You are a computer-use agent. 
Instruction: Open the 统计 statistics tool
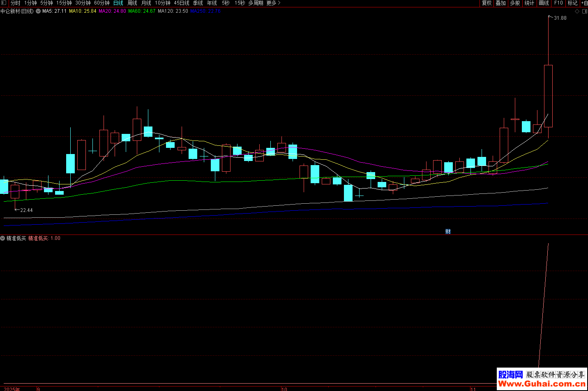[x=529, y=3]
